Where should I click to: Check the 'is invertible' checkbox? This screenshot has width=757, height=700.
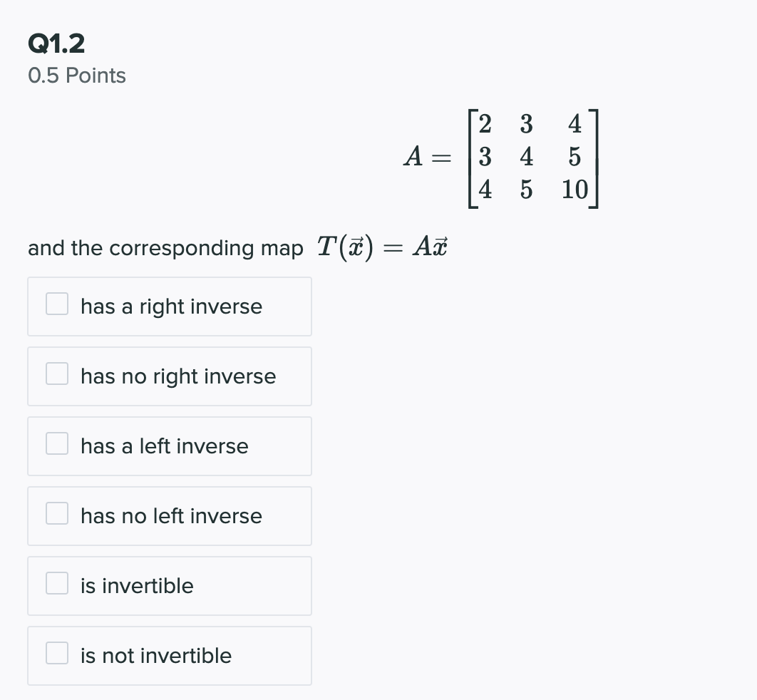point(56,583)
